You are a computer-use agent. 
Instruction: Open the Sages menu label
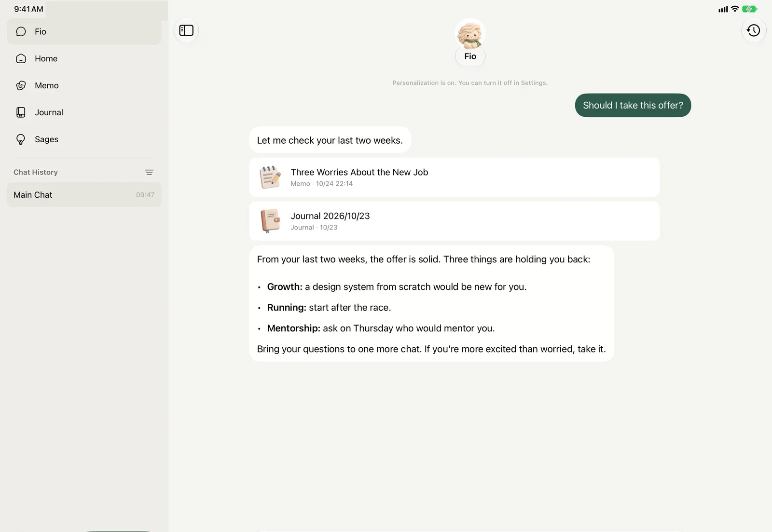46,139
